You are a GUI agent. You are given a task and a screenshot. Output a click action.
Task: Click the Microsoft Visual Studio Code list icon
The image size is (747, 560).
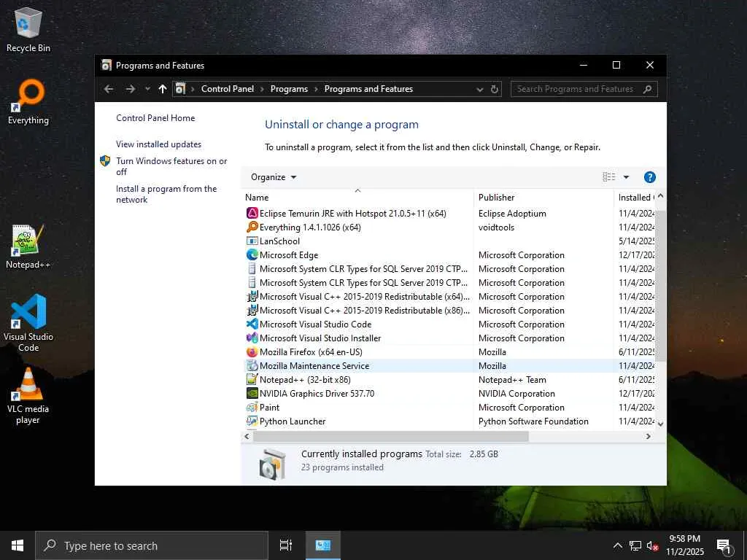click(x=252, y=324)
